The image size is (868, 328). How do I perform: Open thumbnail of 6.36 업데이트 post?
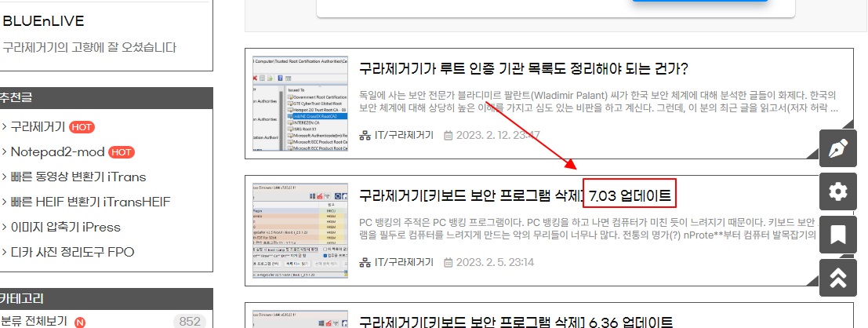(300, 319)
